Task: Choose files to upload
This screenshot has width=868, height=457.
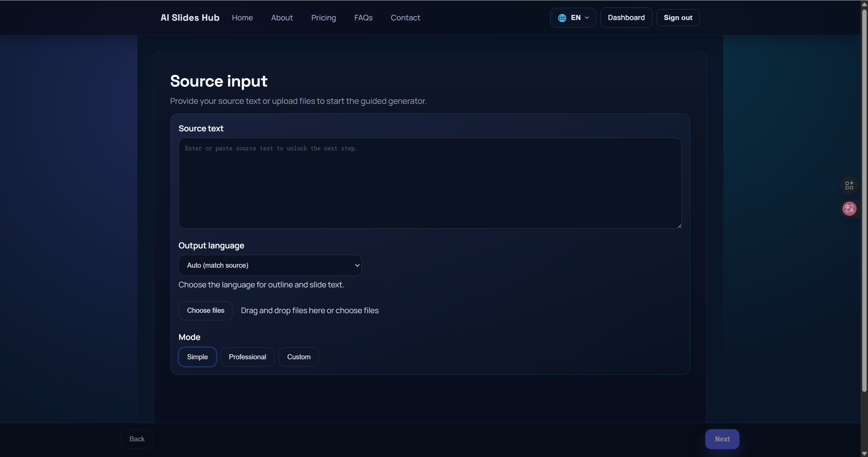Action: pyautogui.click(x=205, y=310)
